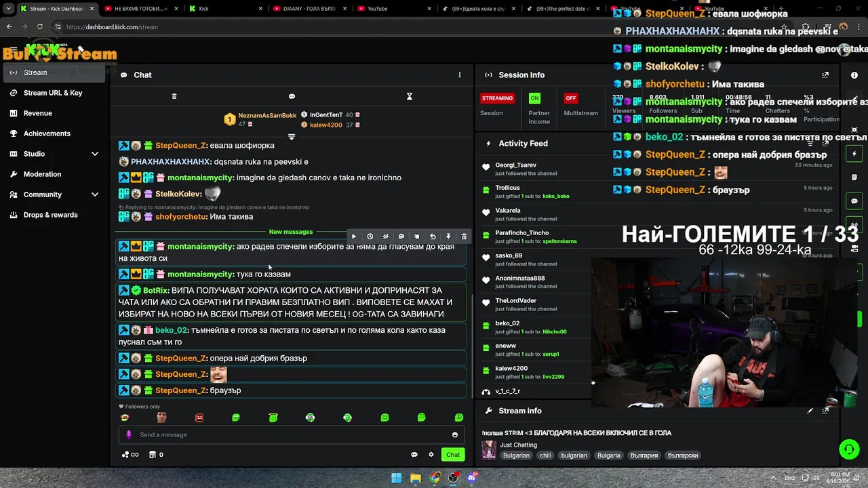This screenshot has height=488, width=868.
Task: Click the copy message icon in toolbar
Action: (416, 237)
